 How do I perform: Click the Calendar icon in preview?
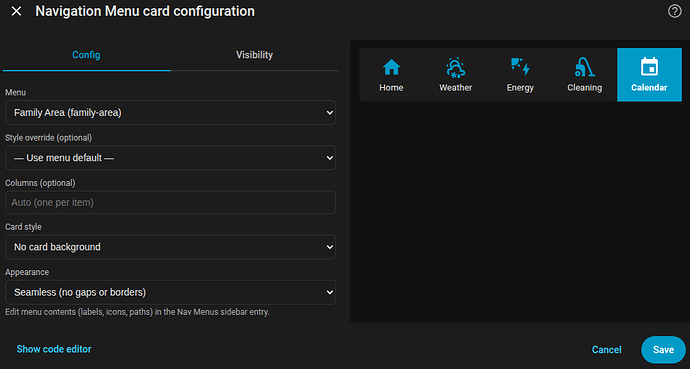tap(649, 67)
